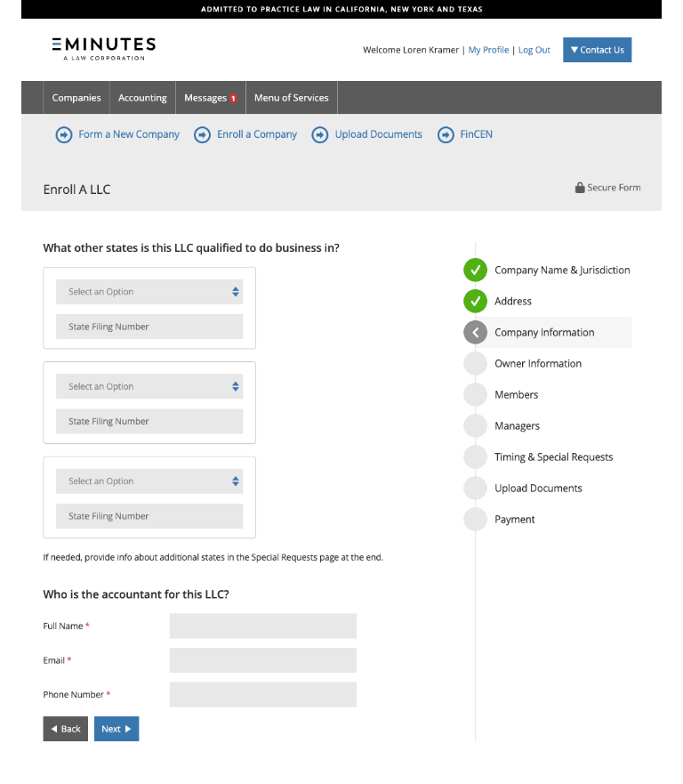The width and height of the screenshot is (683, 784).
Task: Click the Next button
Action: coord(116,729)
